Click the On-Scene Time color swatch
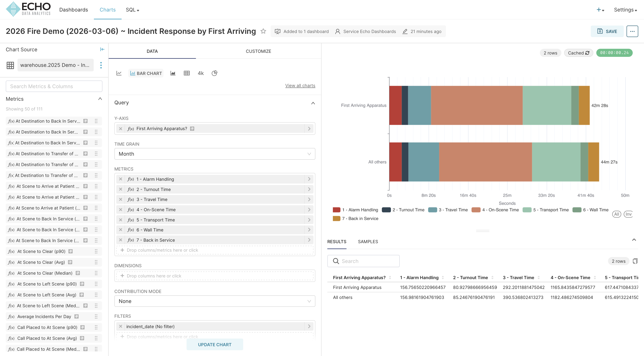This screenshot has width=644, height=356. 476,210
